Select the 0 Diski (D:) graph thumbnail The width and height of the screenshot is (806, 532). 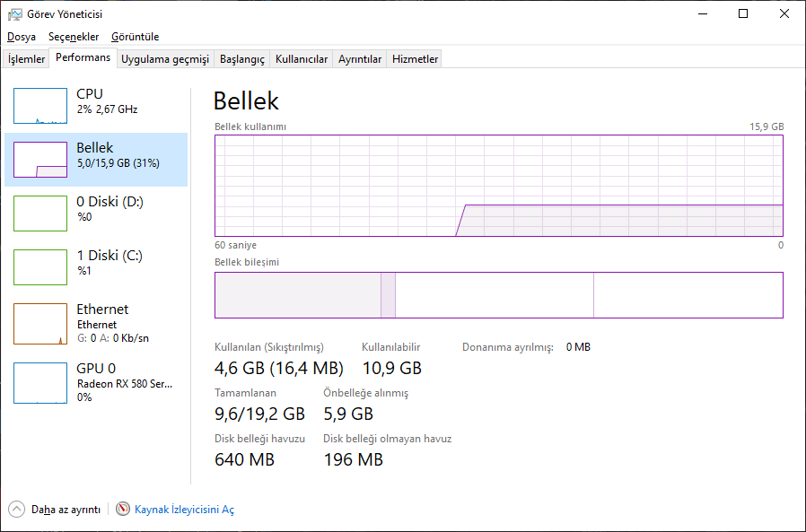[40, 214]
